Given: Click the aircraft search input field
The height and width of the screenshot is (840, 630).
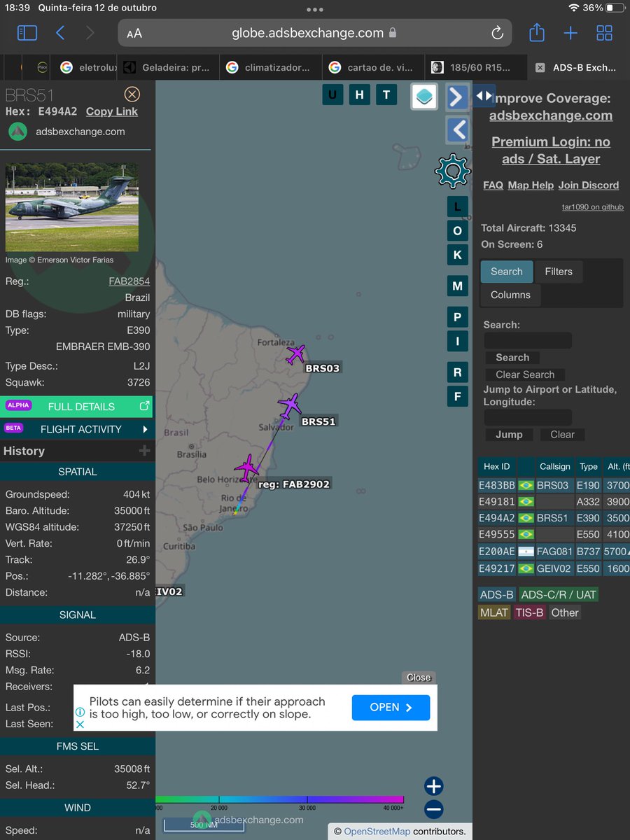Looking at the screenshot, I should [x=528, y=341].
